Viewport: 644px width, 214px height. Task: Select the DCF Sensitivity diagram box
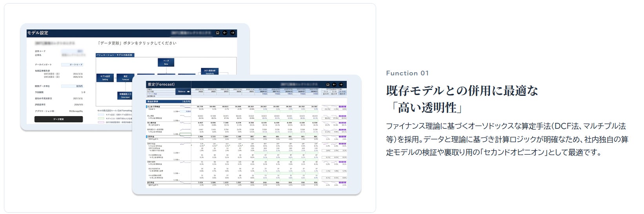click(210, 71)
